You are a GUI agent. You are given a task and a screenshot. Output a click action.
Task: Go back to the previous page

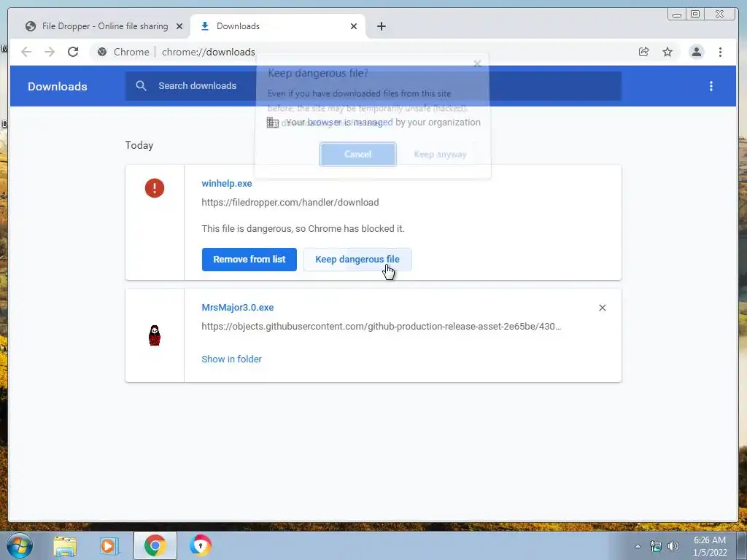point(26,52)
